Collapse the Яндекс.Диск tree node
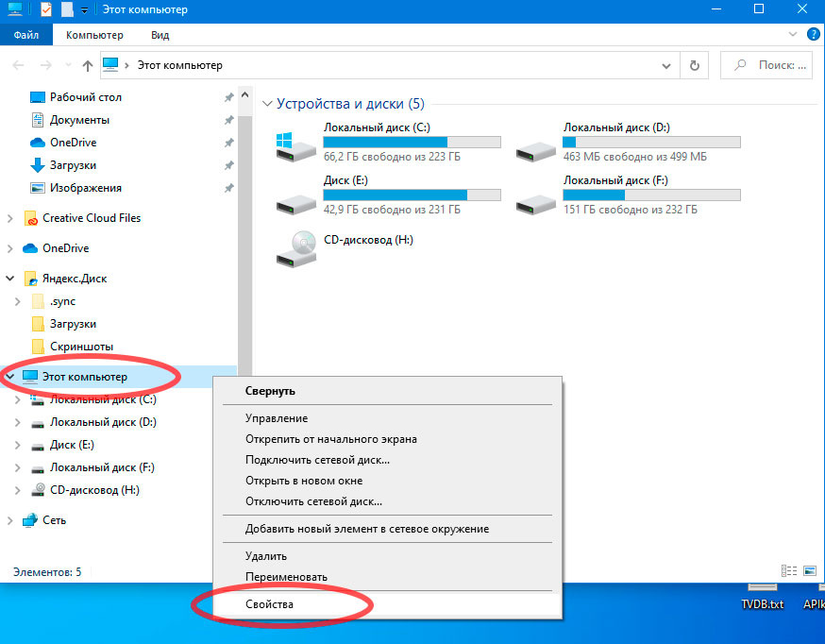The image size is (825, 644). (x=10, y=278)
